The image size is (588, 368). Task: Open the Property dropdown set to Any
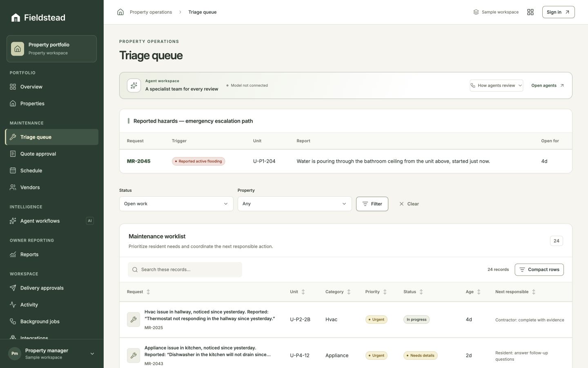(295, 204)
